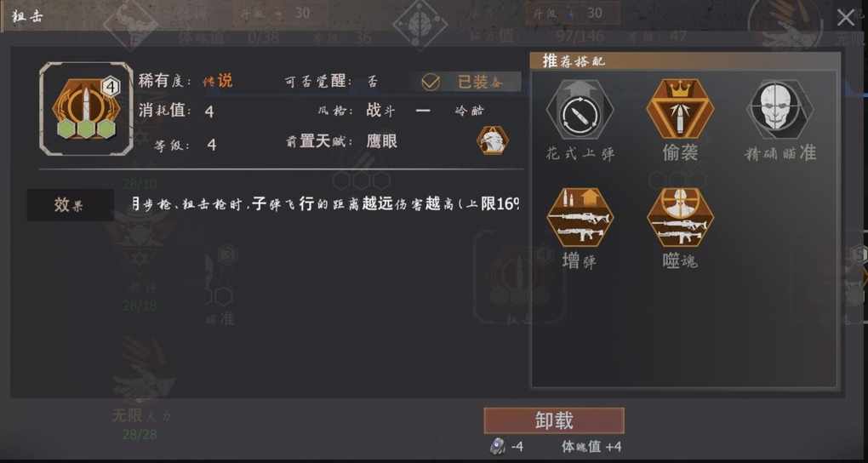Select the 噬魂 rifle talent icon
Viewport: 868px width, 463px height.
[680, 218]
